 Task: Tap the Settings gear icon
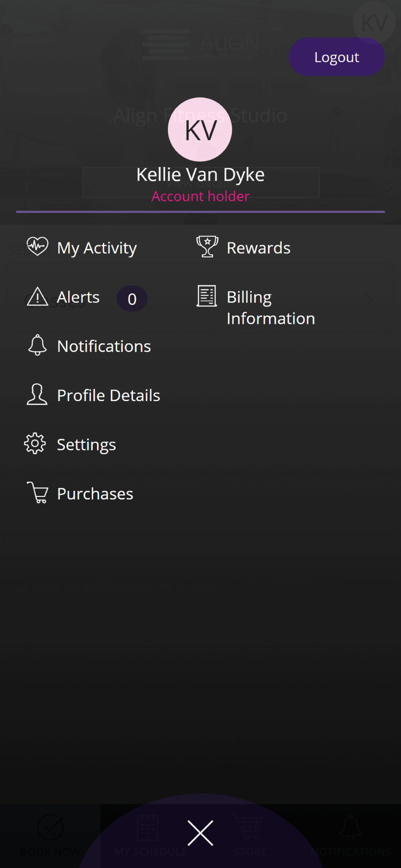[x=35, y=444]
